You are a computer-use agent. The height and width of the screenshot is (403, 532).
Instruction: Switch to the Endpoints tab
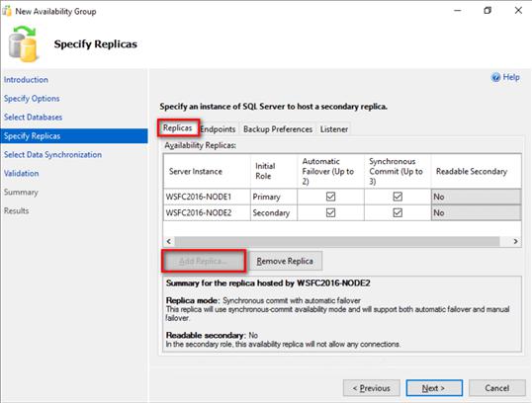(218, 129)
